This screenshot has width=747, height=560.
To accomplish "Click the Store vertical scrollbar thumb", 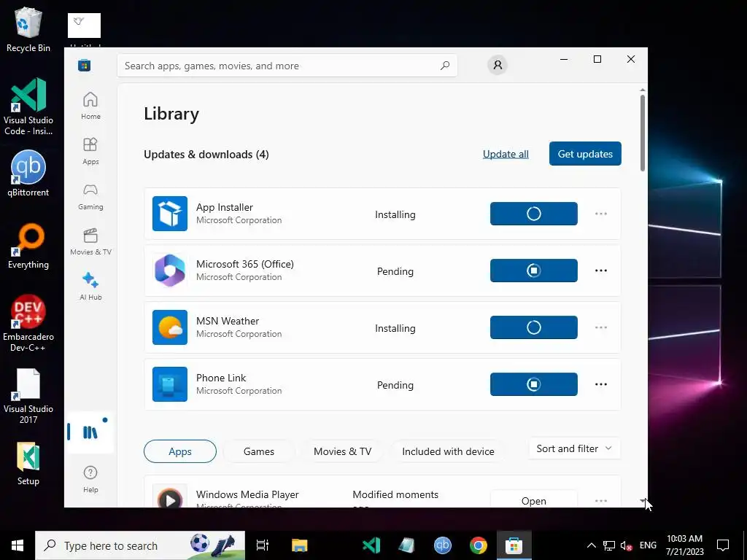I will point(642,133).
